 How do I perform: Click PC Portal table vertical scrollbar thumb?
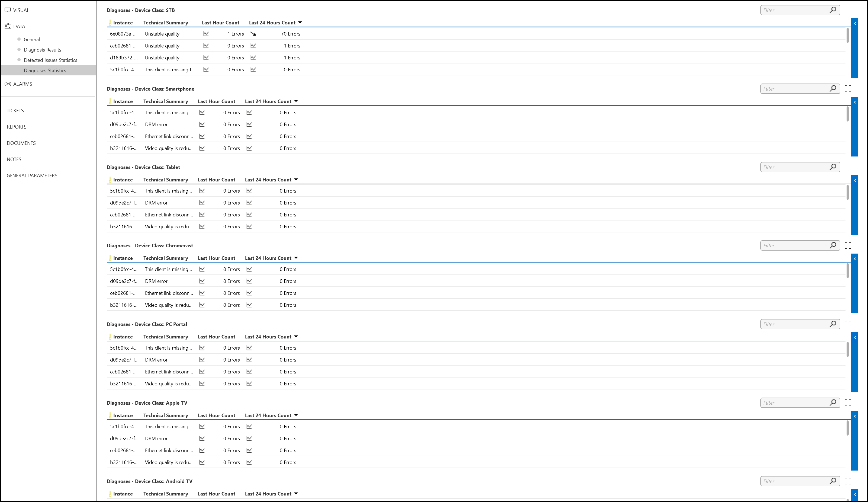click(x=847, y=349)
